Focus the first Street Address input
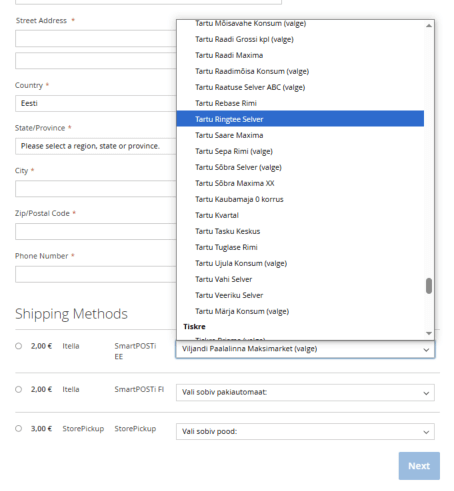Screen dimensions: 454x491 (96, 39)
